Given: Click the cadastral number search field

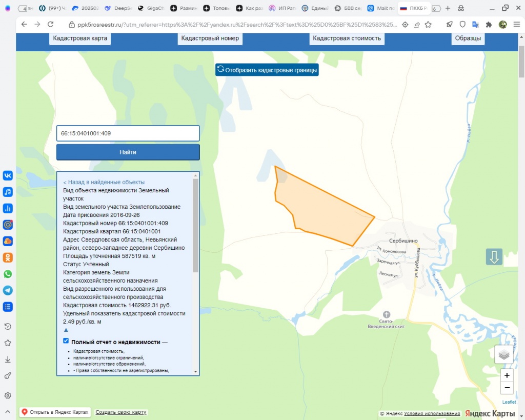Looking at the screenshot, I should coord(128,133).
